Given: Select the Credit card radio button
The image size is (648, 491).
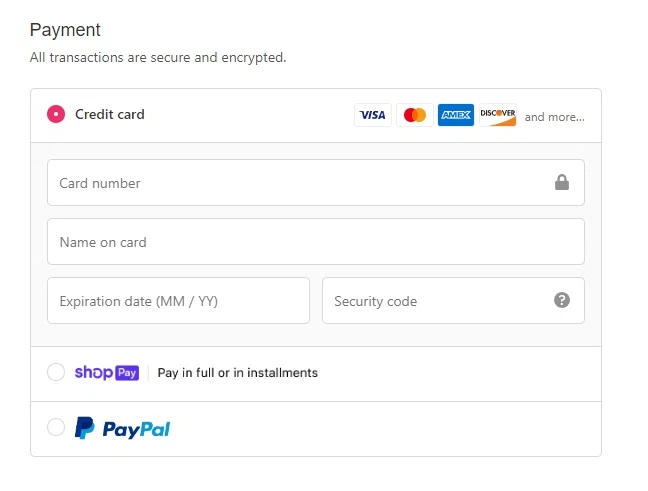Looking at the screenshot, I should pyautogui.click(x=56, y=114).
